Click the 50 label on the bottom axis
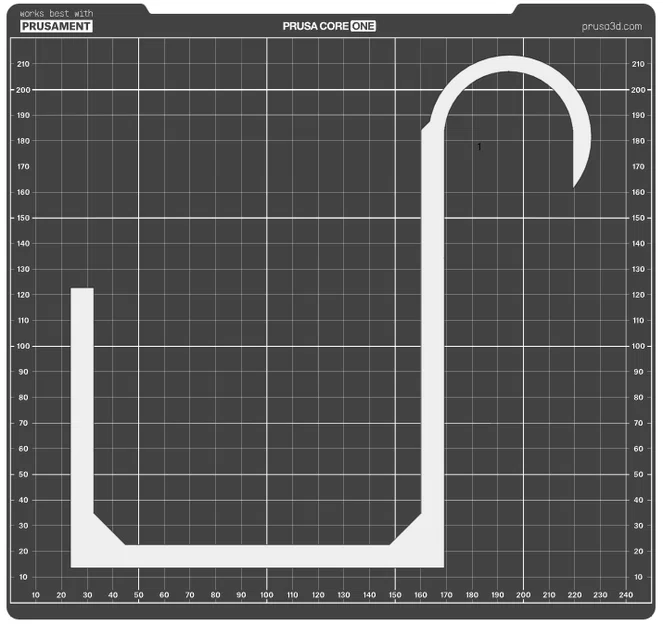 pyautogui.click(x=138, y=595)
